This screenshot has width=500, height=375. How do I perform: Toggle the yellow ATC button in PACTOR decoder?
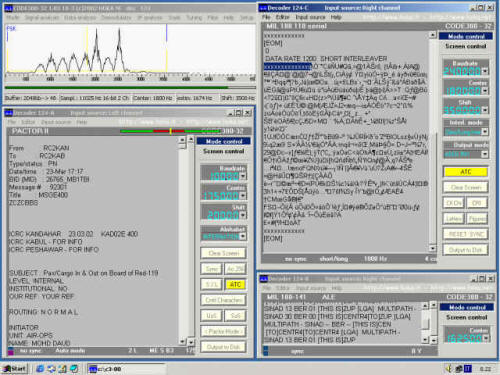click(x=235, y=284)
